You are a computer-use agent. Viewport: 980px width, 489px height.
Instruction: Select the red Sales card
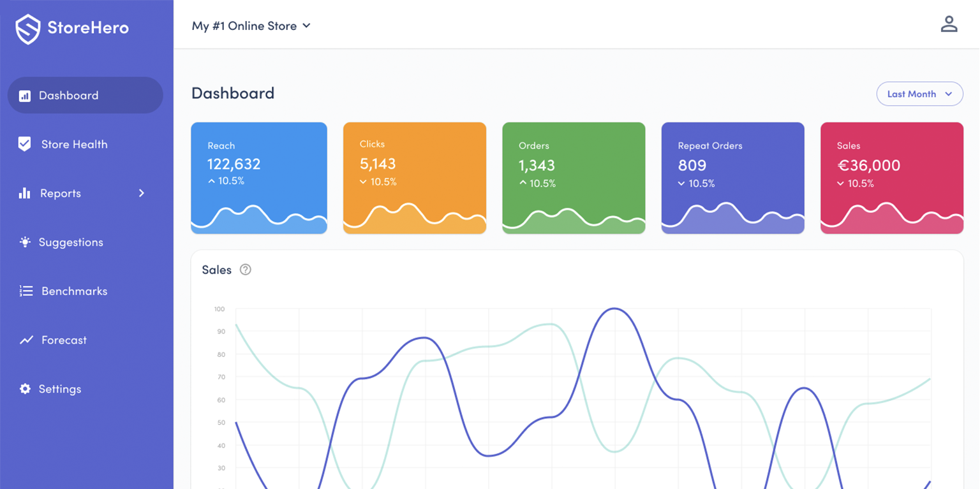pos(891,178)
